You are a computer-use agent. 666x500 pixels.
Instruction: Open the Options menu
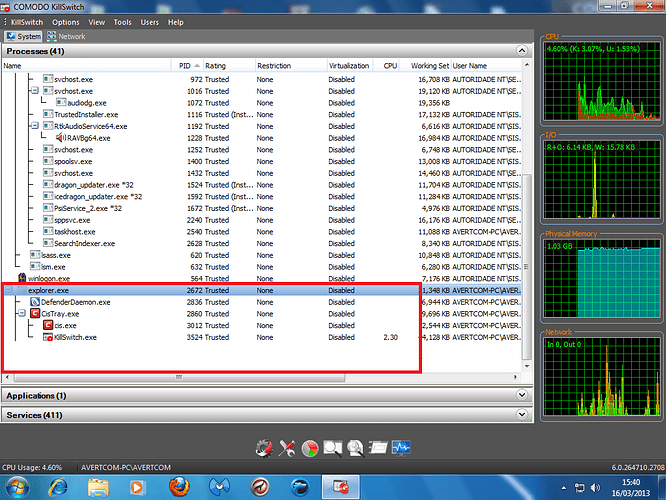(65, 22)
